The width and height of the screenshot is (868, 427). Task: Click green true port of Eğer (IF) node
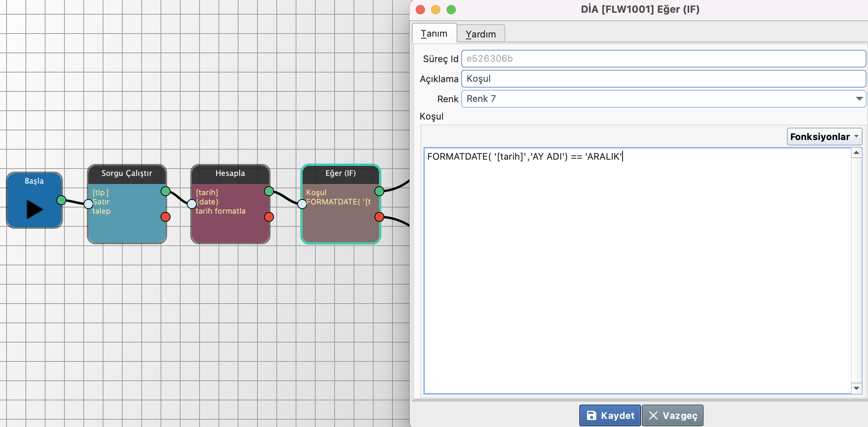(379, 191)
